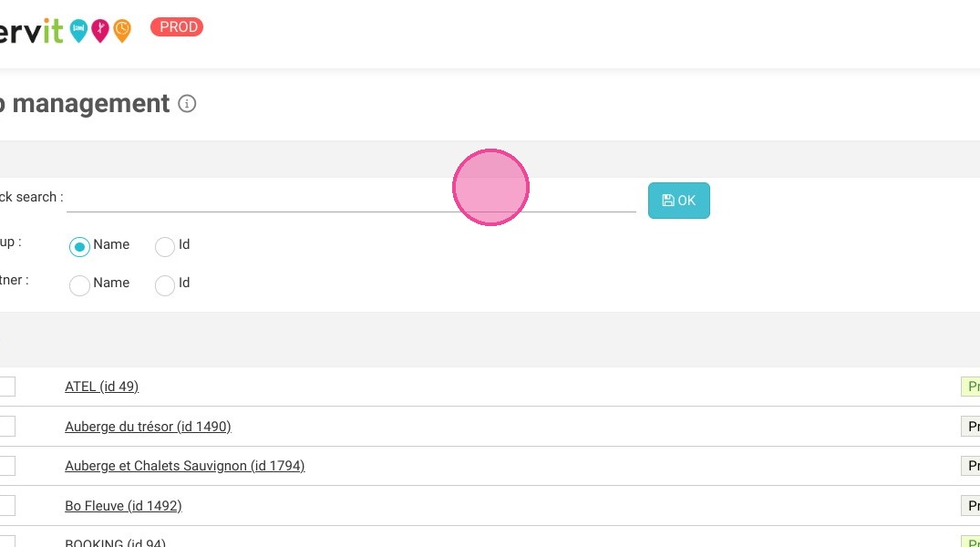The width and height of the screenshot is (980, 547).
Task: Click the green tag in ATEL row
Action: point(971,387)
